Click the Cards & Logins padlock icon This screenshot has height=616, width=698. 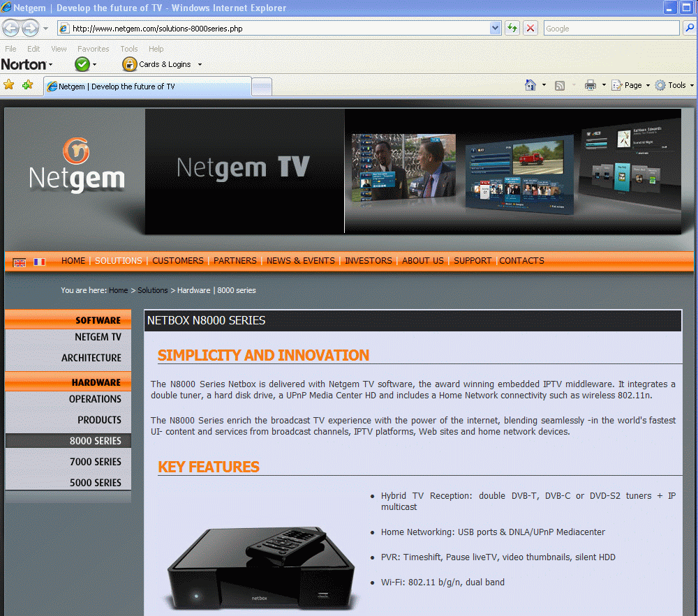pos(129,64)
